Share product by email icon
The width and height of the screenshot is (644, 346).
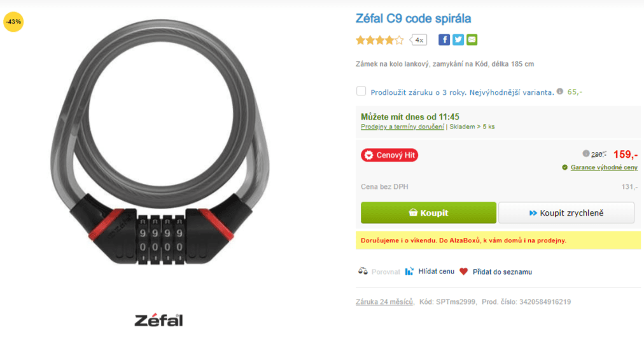[472, 40]
